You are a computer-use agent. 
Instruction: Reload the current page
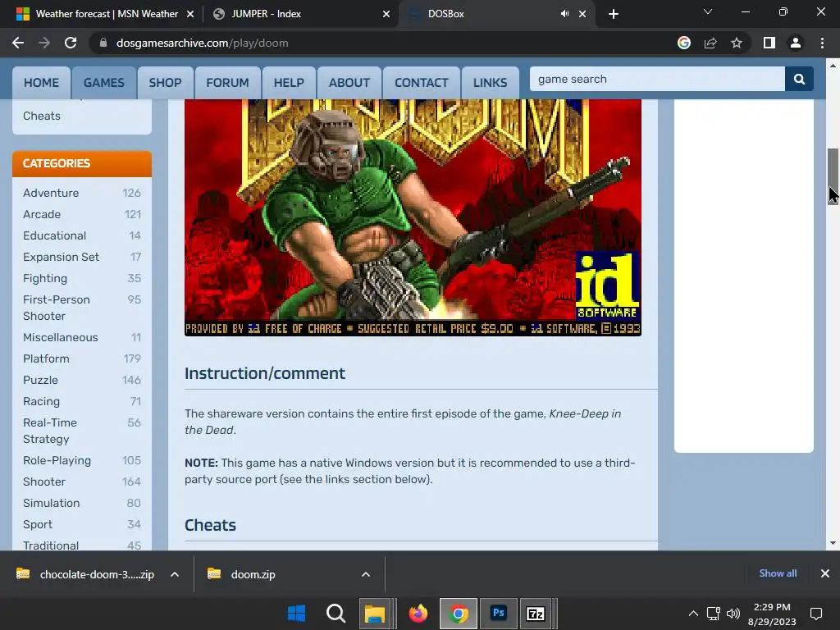click(x=71, y=43)
